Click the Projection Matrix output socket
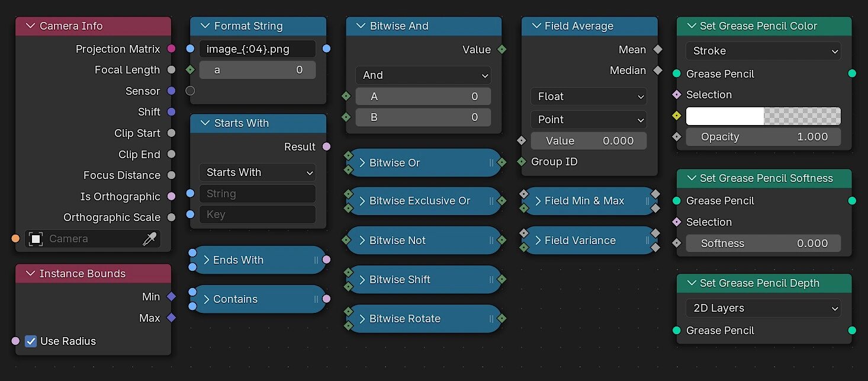The width and height of the screenshot is (868, 381). coord(172,49)
